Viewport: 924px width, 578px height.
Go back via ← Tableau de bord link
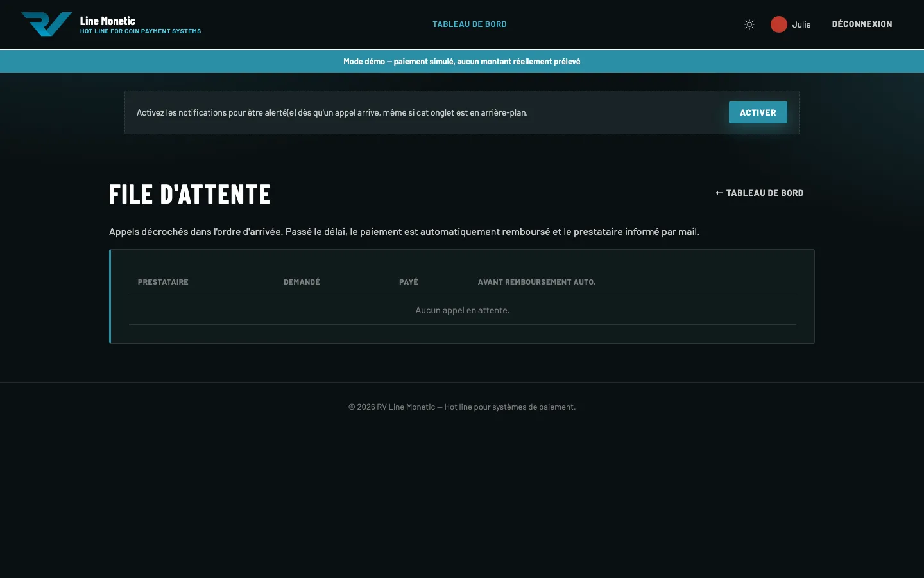pyautogui.click(x=760, y=193)
